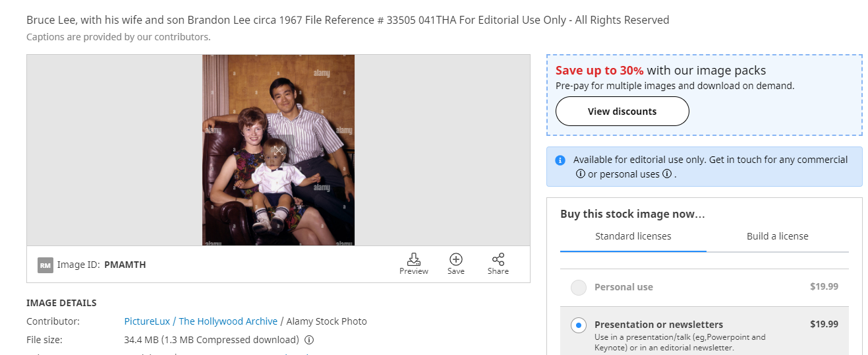
Task: Click the Preview download icon
Action: coord(414,259)
